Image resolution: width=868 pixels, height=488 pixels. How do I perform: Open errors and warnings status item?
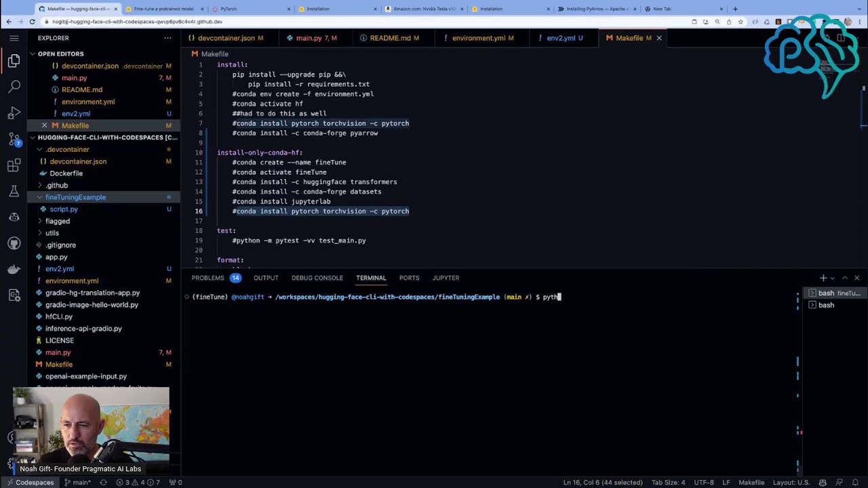click(x=138, y=483)
